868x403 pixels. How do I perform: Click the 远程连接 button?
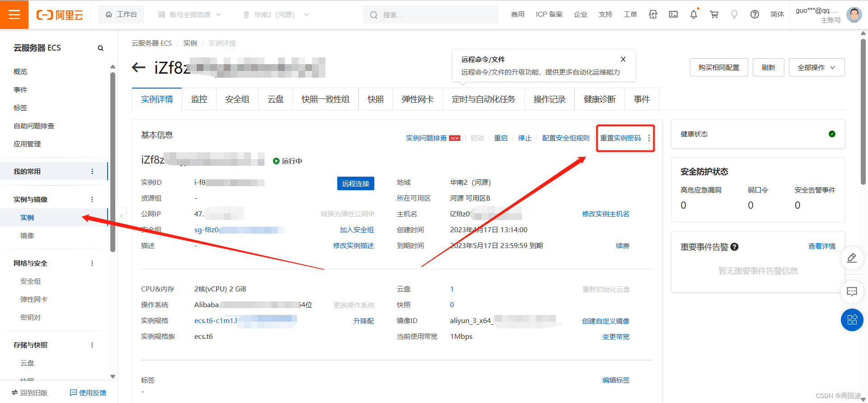(355, 183)
